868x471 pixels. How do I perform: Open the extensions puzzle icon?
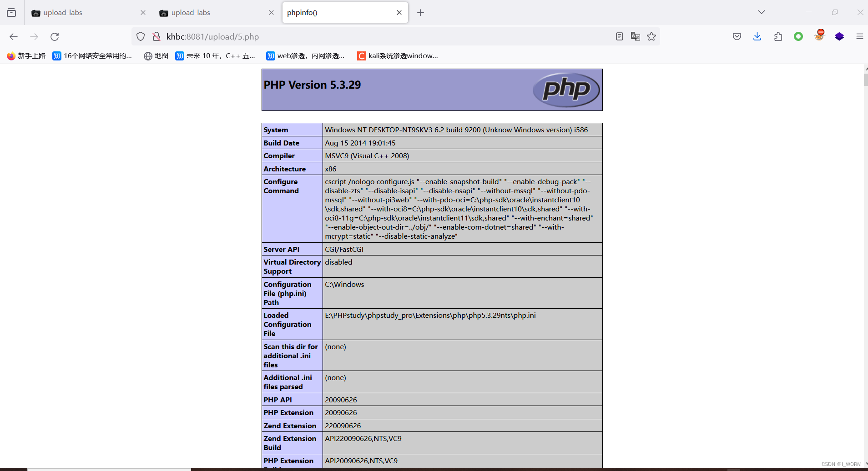[778, 37]
